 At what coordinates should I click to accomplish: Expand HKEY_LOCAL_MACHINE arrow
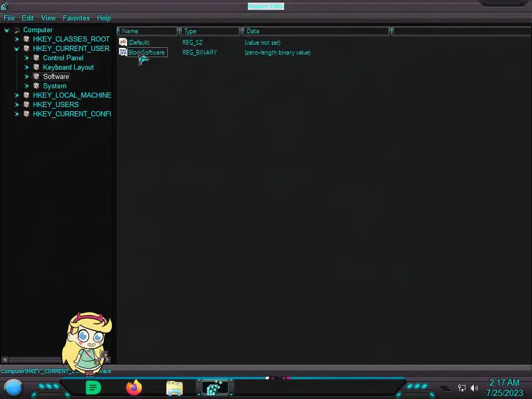pyautogui.click(x=16, y=96)
